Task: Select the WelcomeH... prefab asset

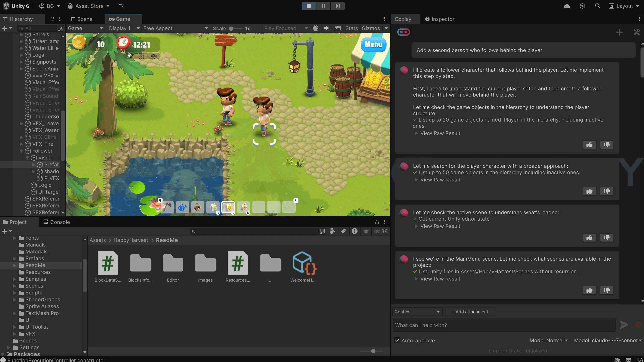Action: [x=303, y=266]
